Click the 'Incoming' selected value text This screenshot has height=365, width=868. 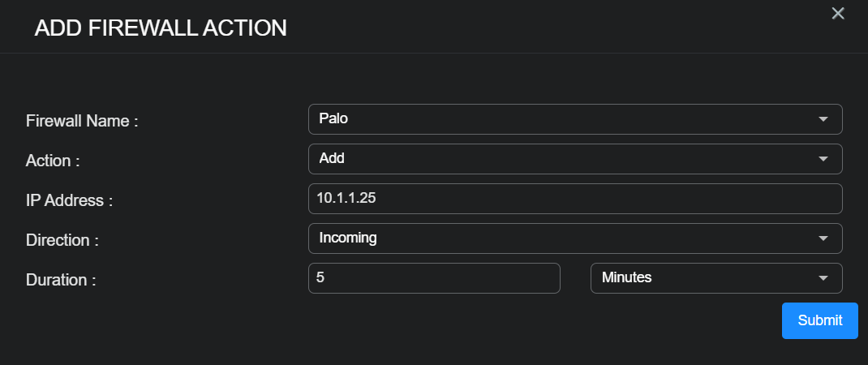[348, 238]
